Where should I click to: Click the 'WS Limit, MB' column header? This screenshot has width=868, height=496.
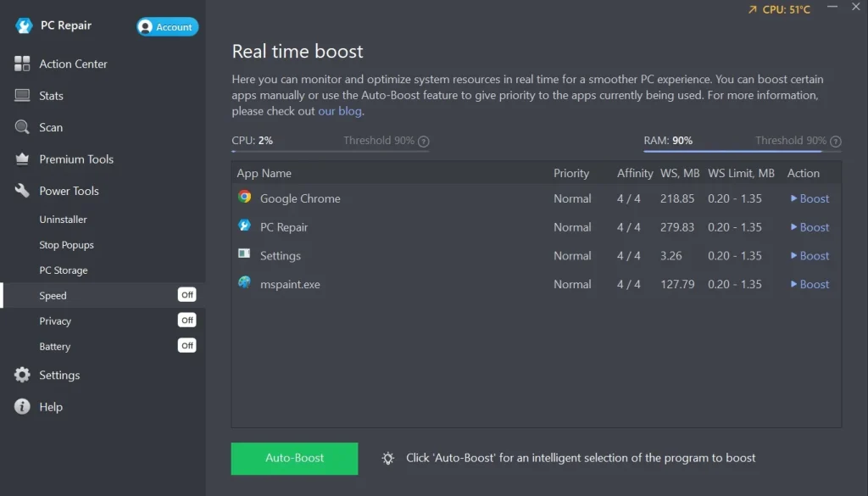[x=741, y=173]
